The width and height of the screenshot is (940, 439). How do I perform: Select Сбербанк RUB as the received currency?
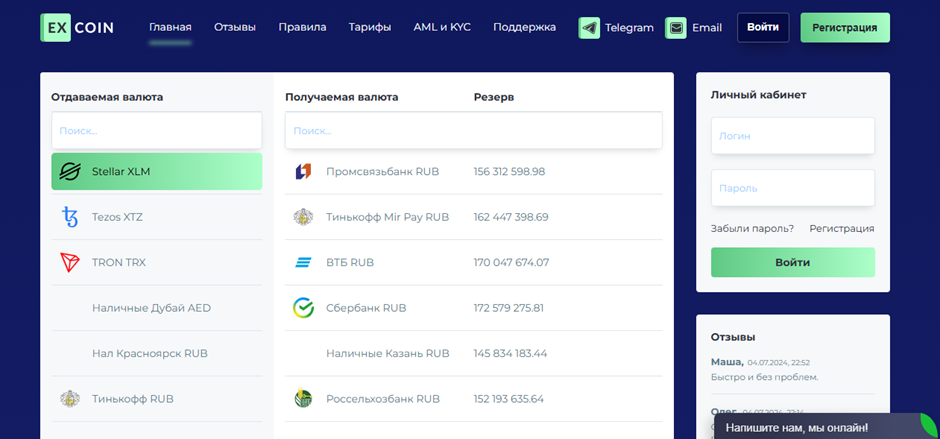coord(474,308)
